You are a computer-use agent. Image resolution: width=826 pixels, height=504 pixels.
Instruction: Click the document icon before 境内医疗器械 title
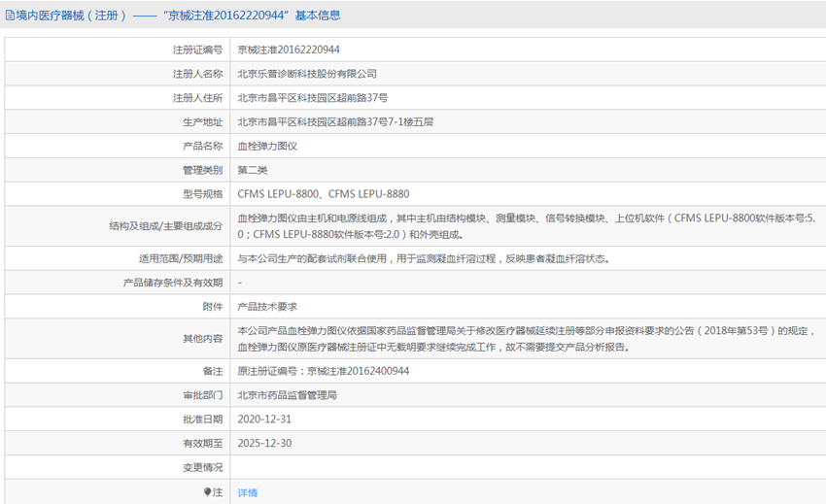pos(10,16)
